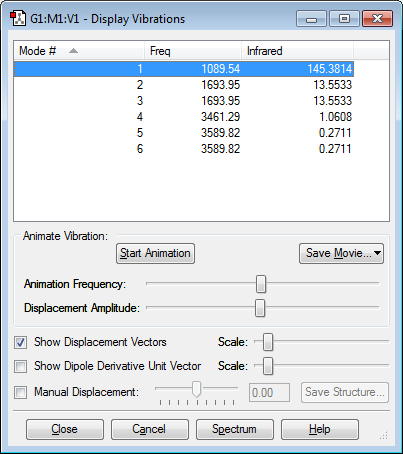Click the Help button
403x454 pixels.
320,429
